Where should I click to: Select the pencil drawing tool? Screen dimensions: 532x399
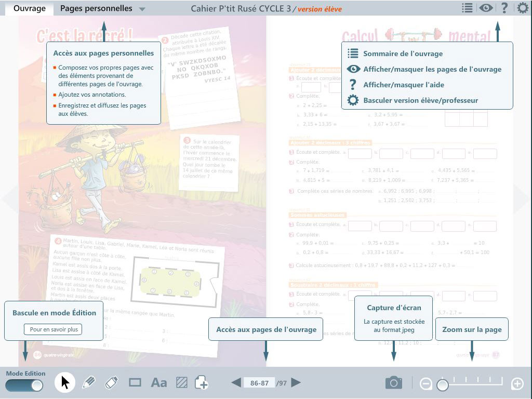(89, 383)
